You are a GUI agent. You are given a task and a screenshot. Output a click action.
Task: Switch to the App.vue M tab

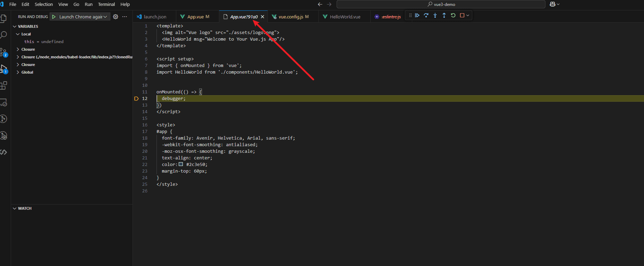197,17
